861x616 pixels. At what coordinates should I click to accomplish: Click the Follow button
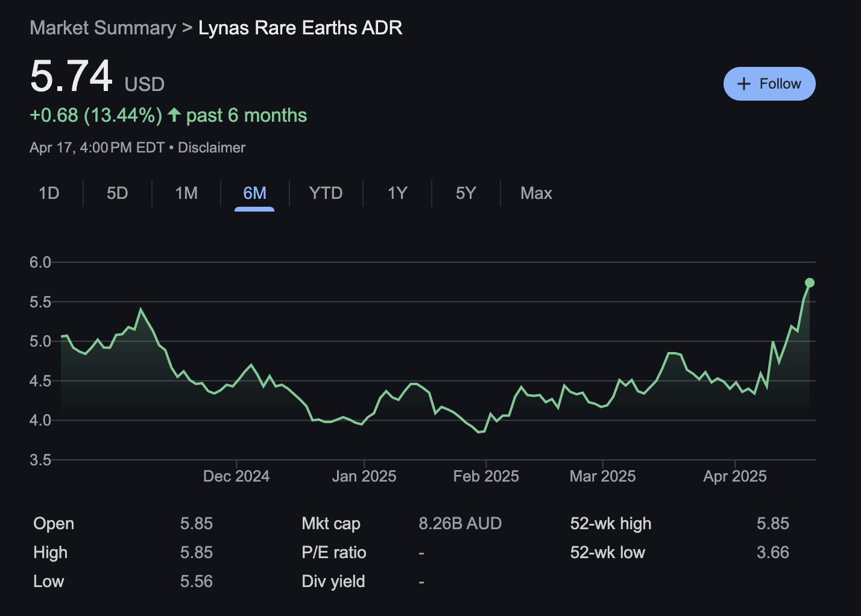click(x=769, y=84)
